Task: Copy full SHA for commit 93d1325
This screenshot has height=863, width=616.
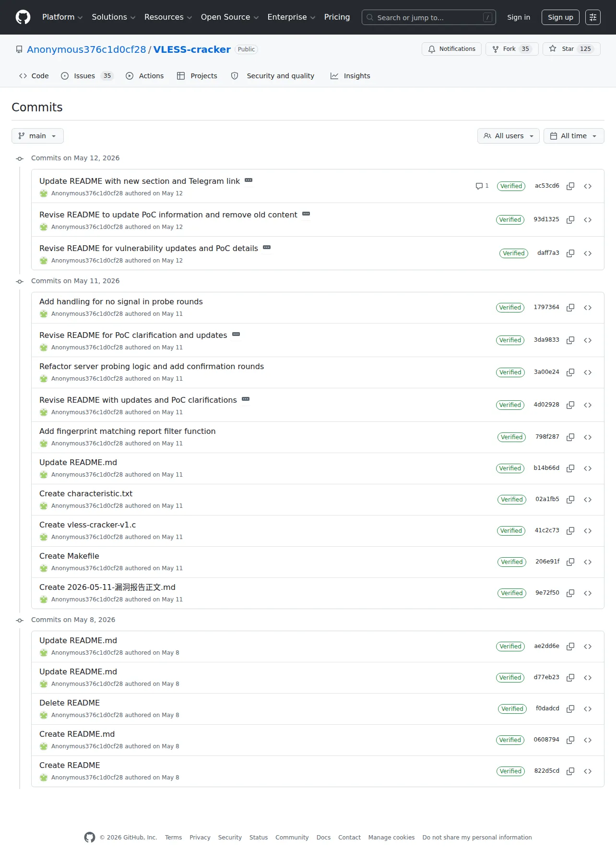Action: point(570,220)
